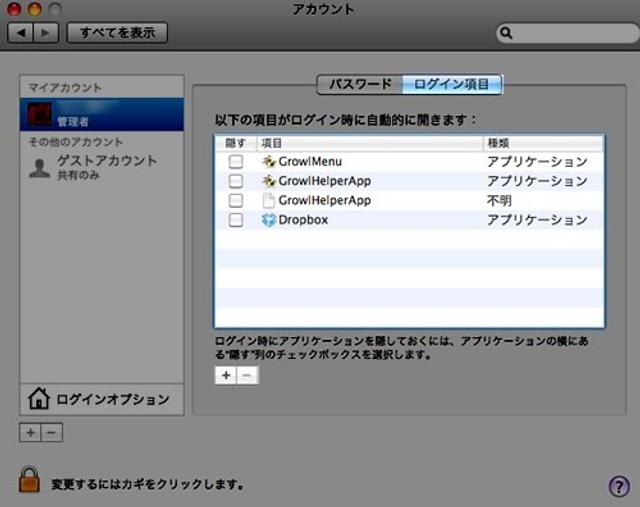Screen dimensions: 640x507
Task: Click the 管理者 account avatar picture
Action: click(39, 116)
